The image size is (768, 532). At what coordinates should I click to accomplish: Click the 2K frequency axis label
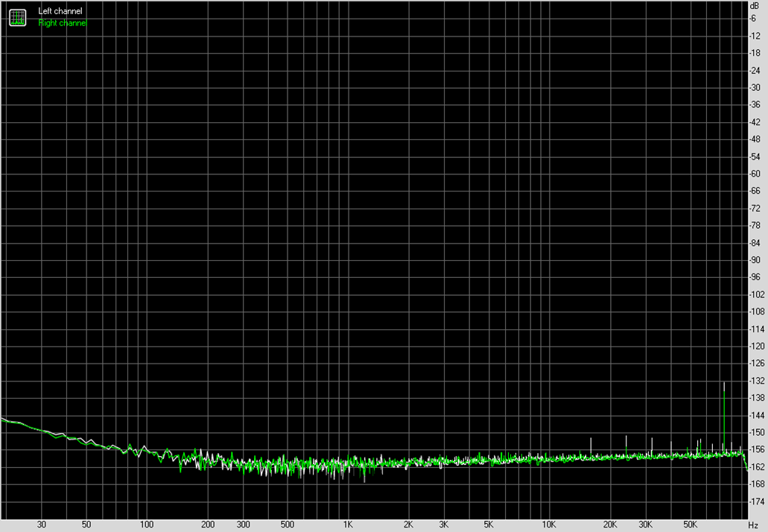[x=408, y=525]
